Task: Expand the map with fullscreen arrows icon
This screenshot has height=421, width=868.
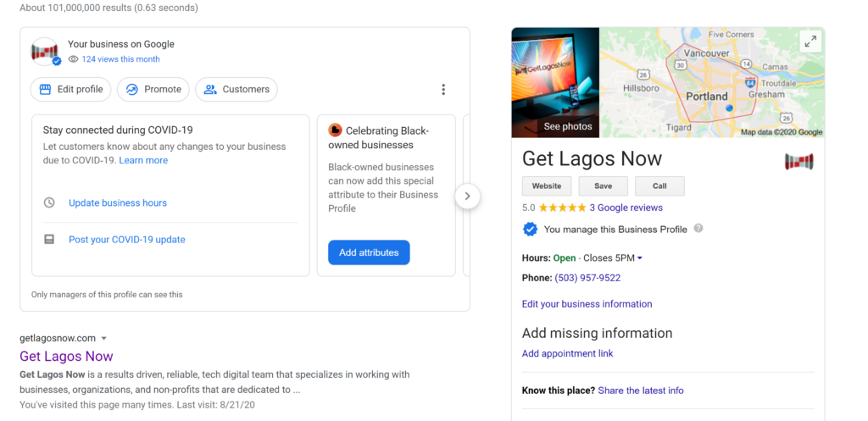Action: pyautogui.click(x=810, y=42)
